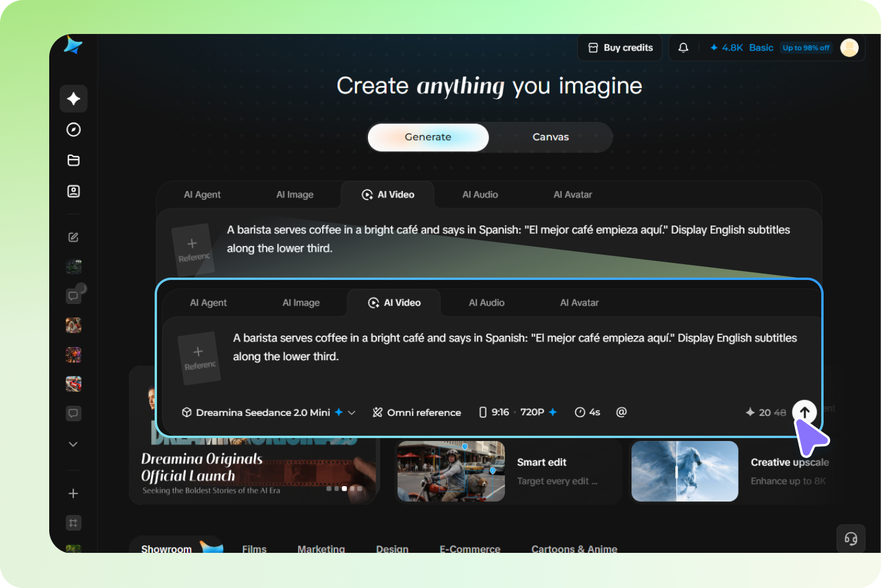Switch to Generate mode
This screenshot has width=881, height=588.
point(428,137)
